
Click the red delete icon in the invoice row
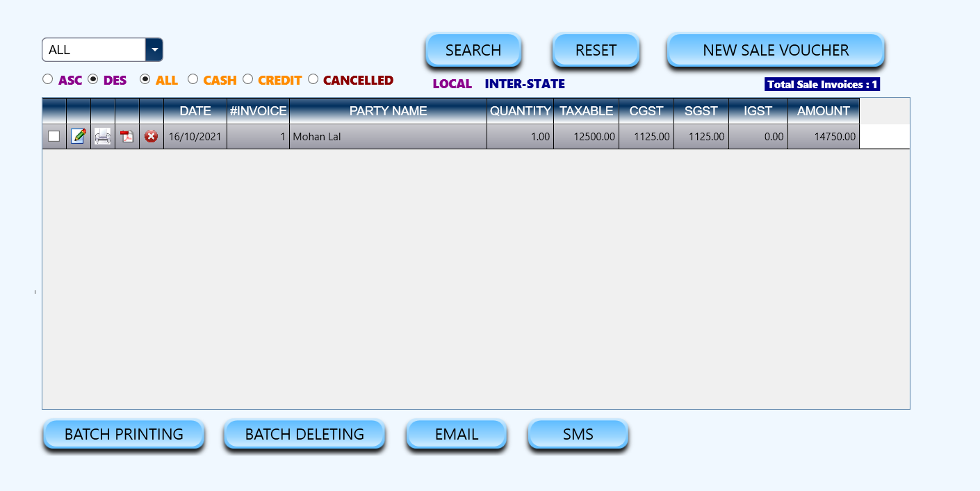pyautogui.click(x=151, y=137)
